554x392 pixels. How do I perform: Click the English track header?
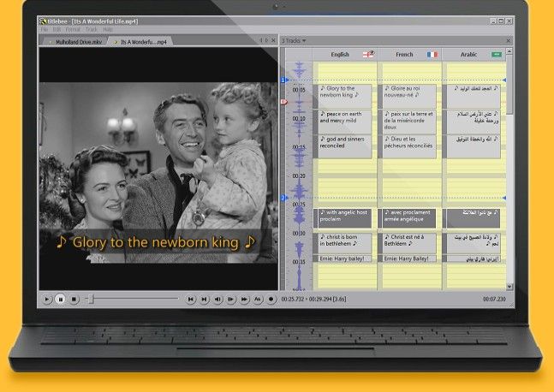(x=345, y=55)
